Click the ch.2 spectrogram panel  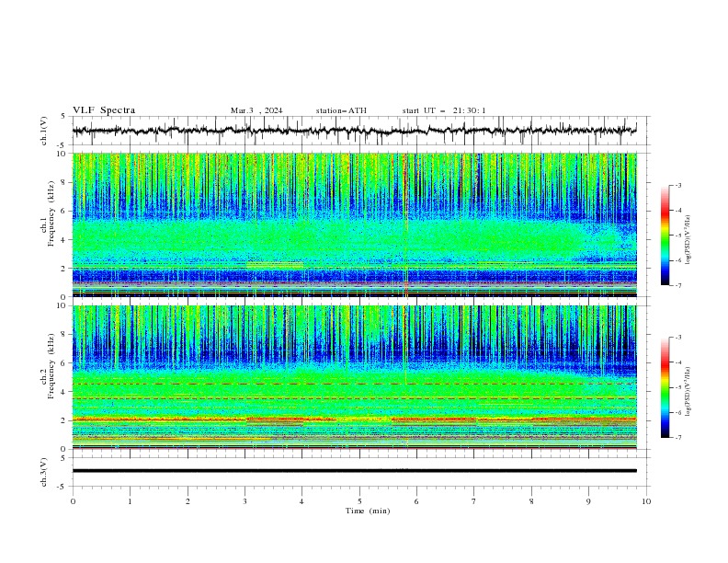(x=354, y=377)
